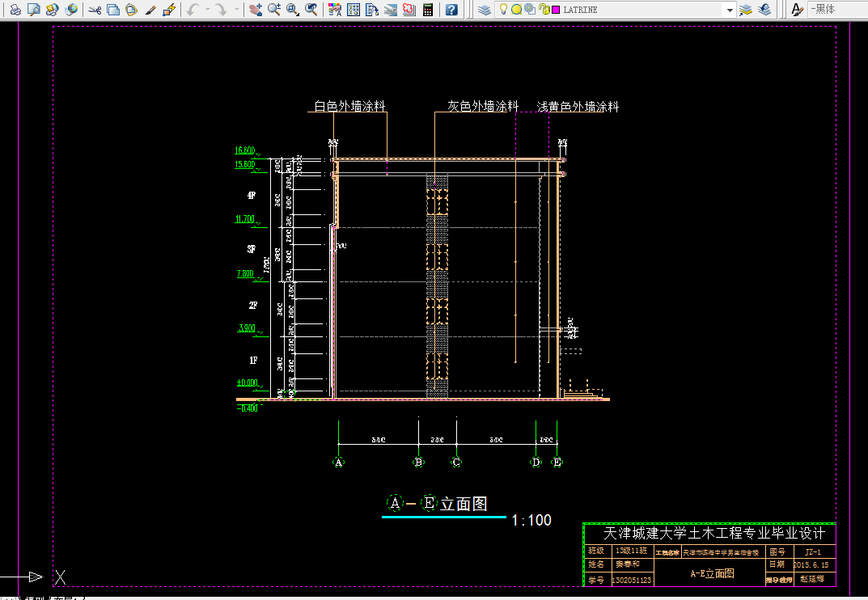Click the 1302051123 student ID cell
Viewport: 868px width, 600px height.
[632, 580]
